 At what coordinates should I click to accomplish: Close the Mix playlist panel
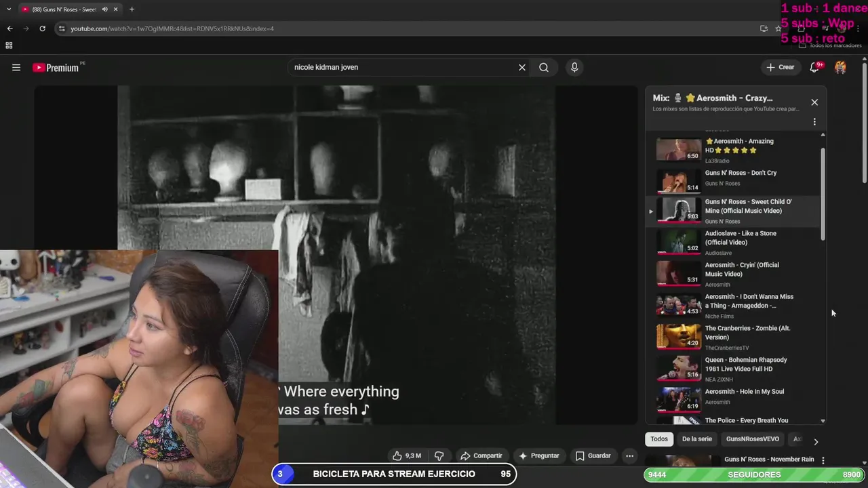814,102
